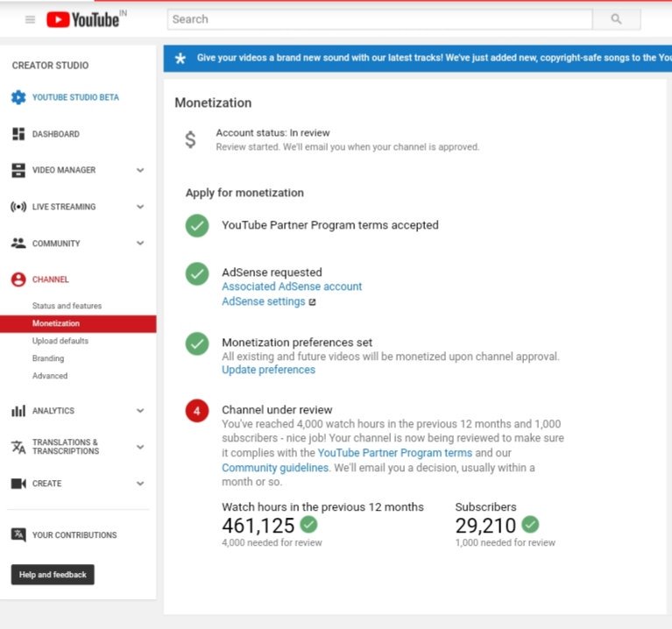Screen dimensions: 672x629
Task: Click the 29,210 subscribers value
Action: [x=485, y=526]
